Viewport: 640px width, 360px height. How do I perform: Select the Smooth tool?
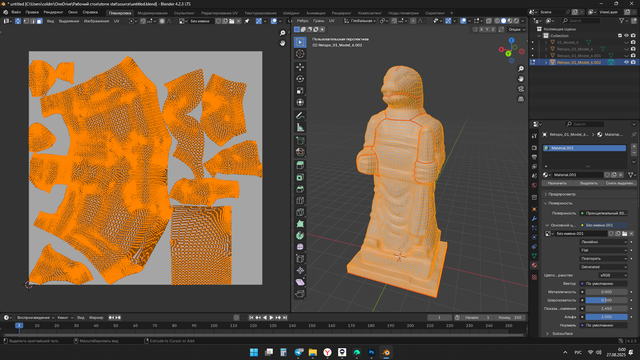point(300,247)
